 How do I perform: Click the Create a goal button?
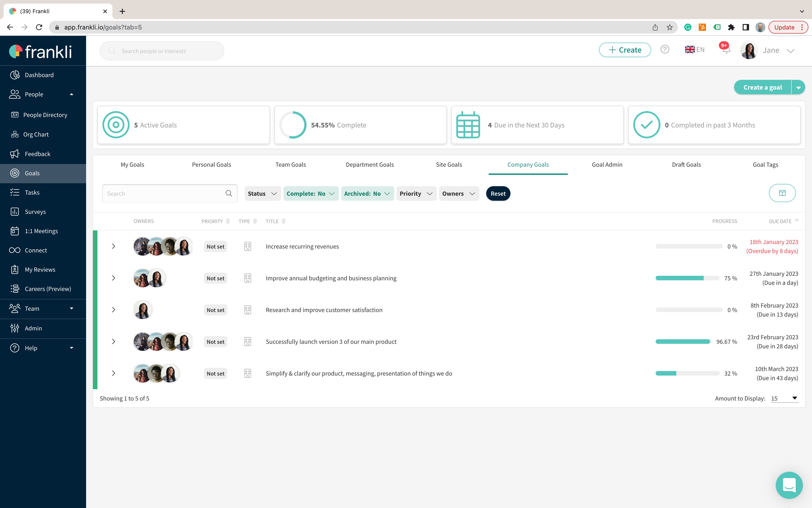pos(762,87)
